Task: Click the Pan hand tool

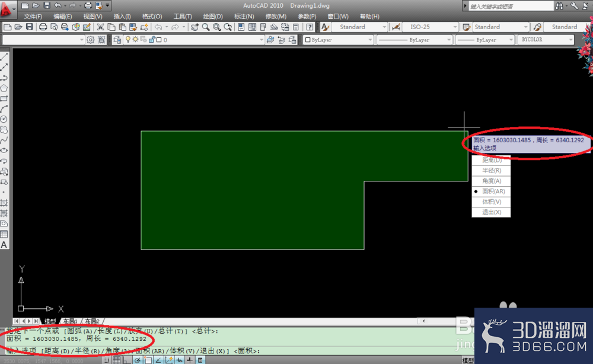Action: pyautogui.click(x=195, y=27)
